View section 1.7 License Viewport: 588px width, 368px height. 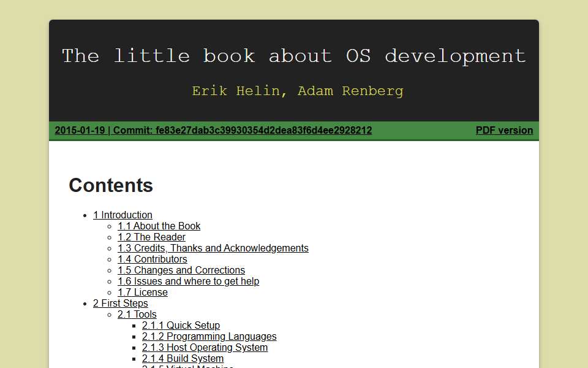click(143, 292)
